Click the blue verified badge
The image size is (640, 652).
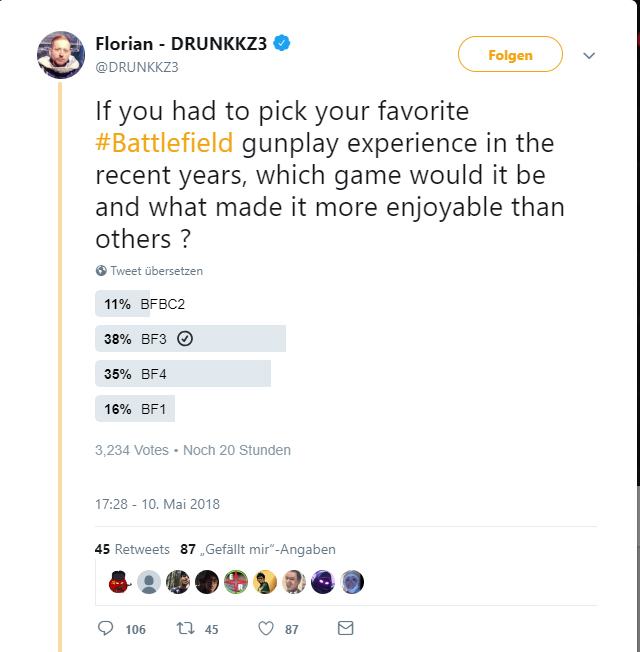[x=283, y=43]
